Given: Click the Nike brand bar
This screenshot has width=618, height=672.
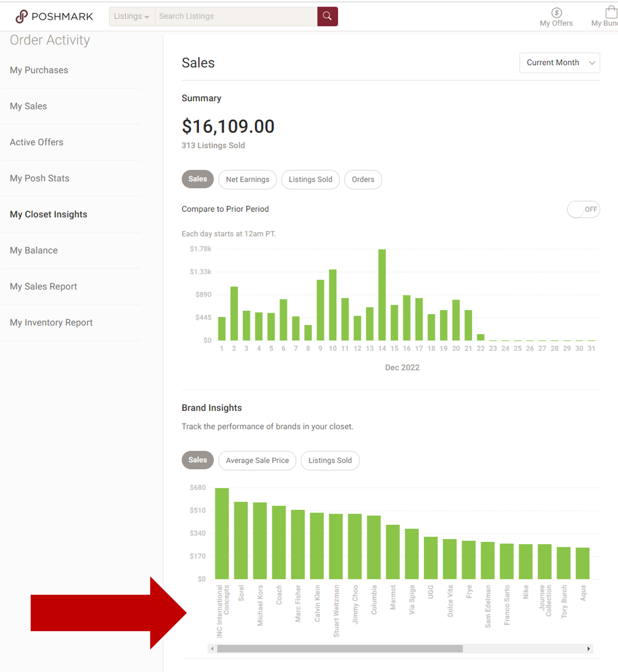Looking at the screenshot, I should [526, 562].
